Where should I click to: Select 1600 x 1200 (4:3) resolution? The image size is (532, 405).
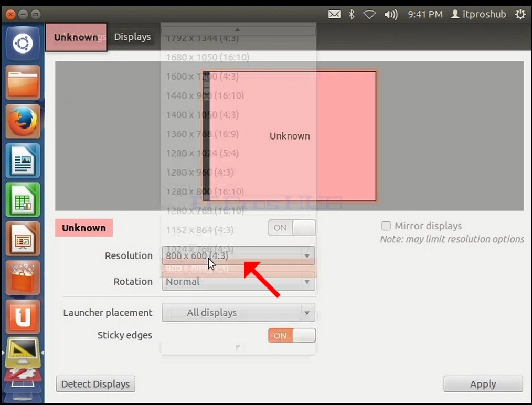pos(239,76)
